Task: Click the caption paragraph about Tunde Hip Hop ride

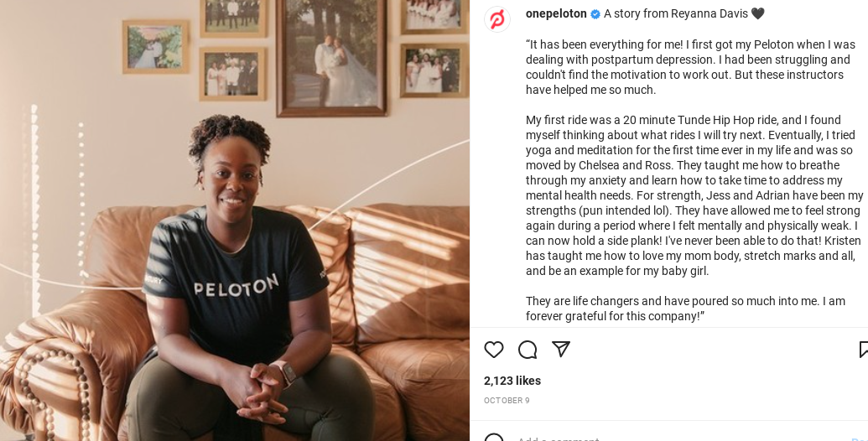Action: [694, 195]
